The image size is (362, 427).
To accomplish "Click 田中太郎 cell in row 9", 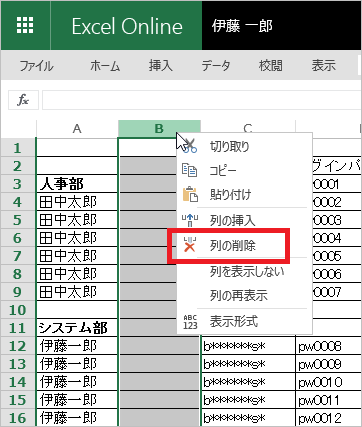I will [x=77, y=292].
